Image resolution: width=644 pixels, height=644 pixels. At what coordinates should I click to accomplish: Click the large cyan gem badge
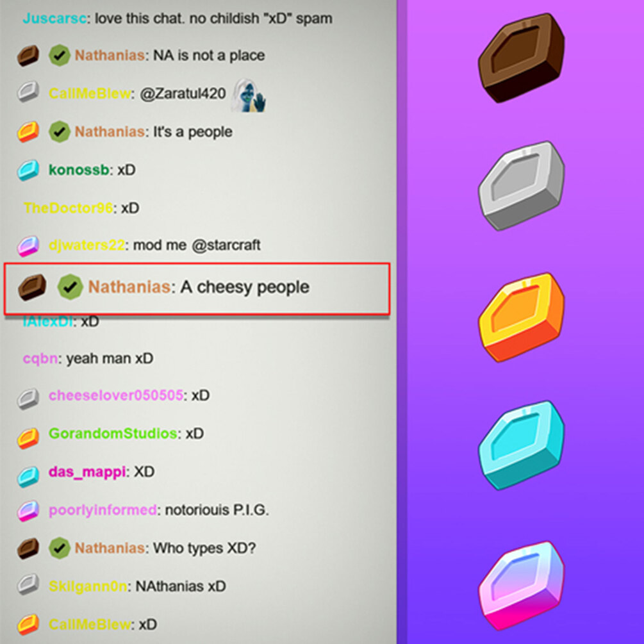[521, 445]
